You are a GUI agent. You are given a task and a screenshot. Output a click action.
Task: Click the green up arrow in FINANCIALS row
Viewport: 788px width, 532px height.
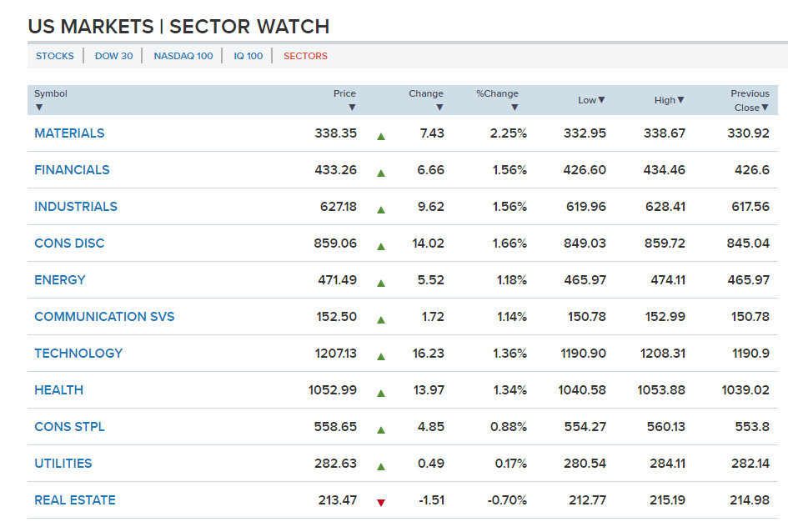381,173
